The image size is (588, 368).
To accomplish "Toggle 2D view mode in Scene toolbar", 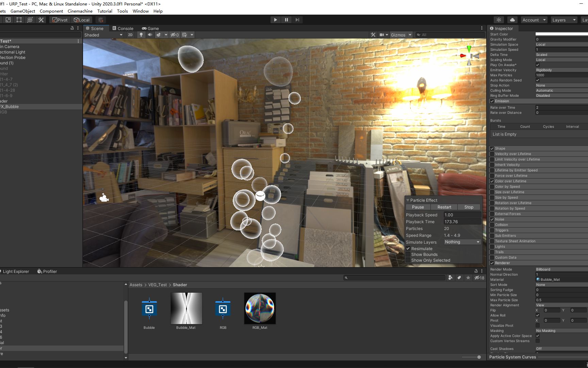I will coord(130,35).
